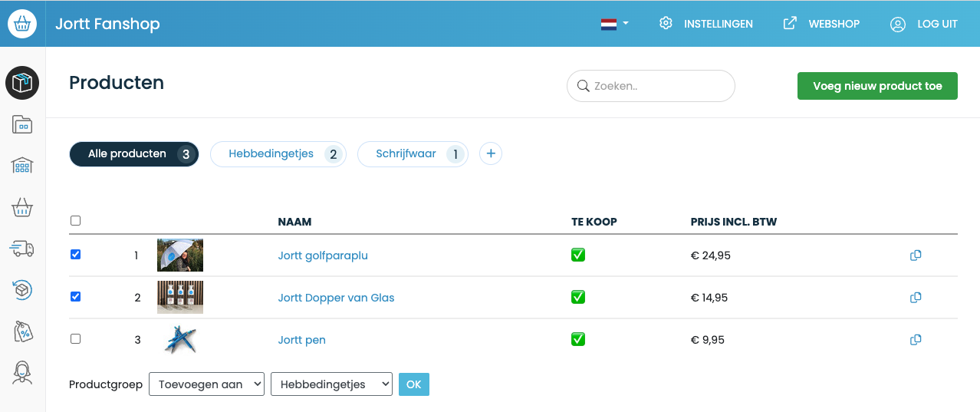Switch to the Schrijfwaar tab
The height and width of the screenshot is (412, 980).
(412, 154)
